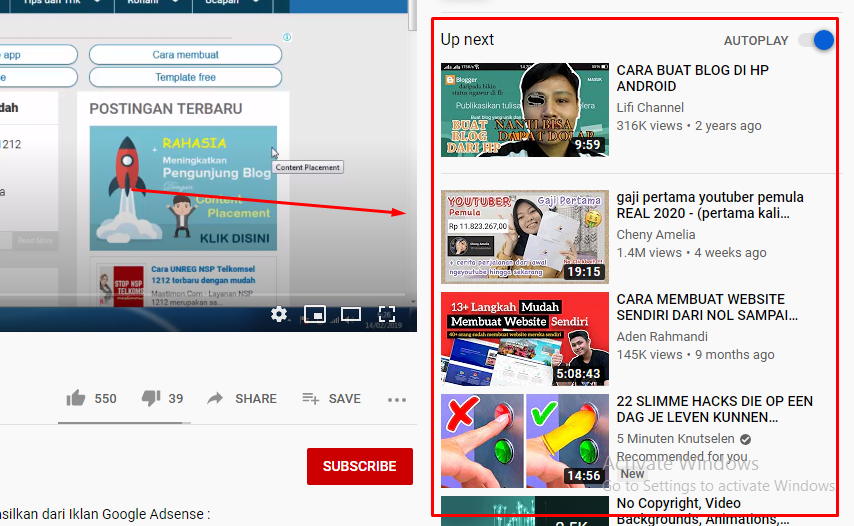854x526 pixels.
Task: Click the Template free pill button
Action: (x=185, y=77)
